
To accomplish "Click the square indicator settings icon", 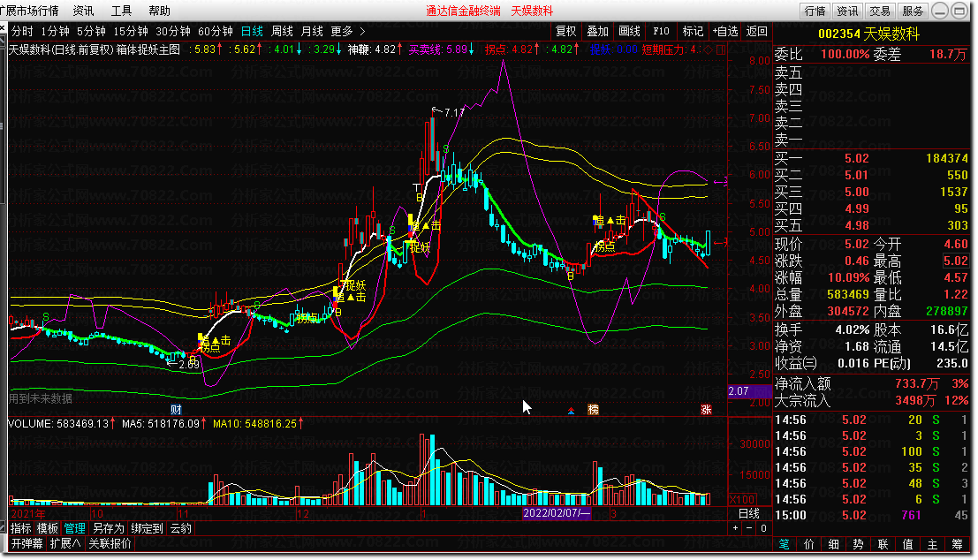I will [x=720, y=49].
